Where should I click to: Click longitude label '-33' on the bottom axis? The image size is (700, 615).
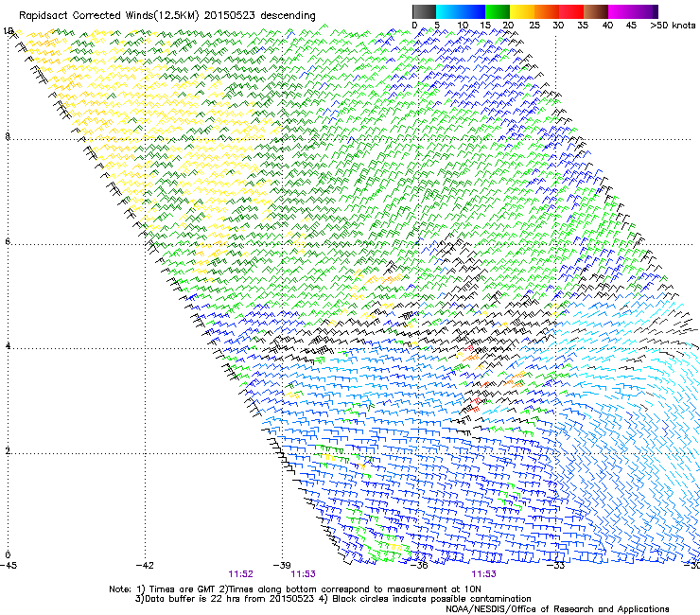[x=556, y=566]
